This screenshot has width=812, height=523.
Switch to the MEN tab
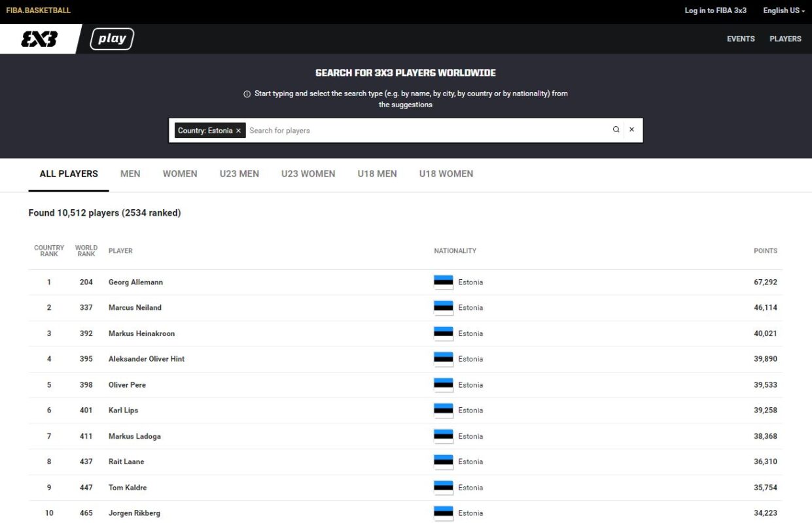[130, 174]
